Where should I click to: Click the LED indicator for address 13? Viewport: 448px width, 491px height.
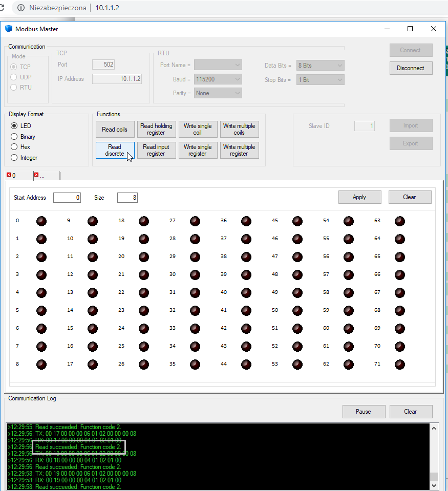pyautogui.click(x=93, y=292)
